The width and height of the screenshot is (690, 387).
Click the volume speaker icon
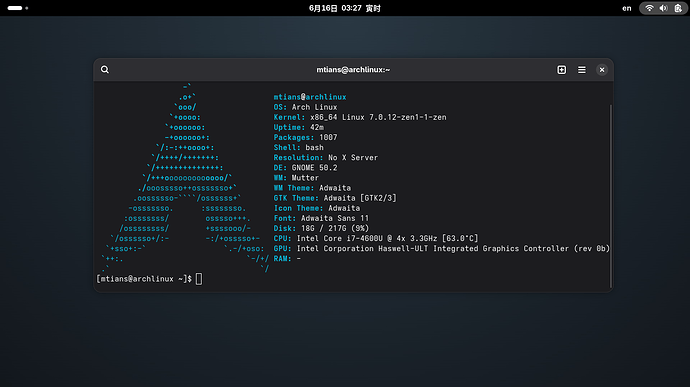[x=664, y=8]
